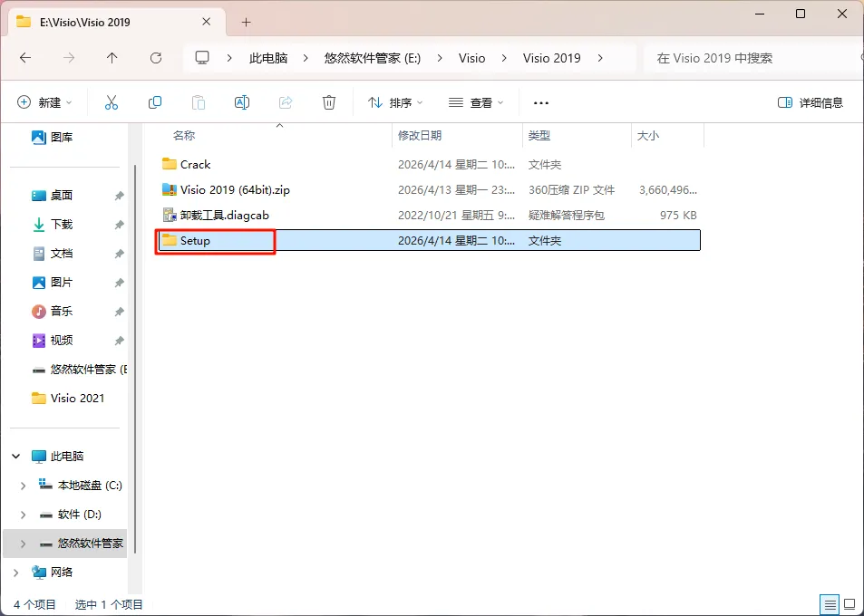Click the monitor icon in address bar
Image resolution: width=864 pixels, height=616 pixels.
pyautogui.click(x=202, y=58)
